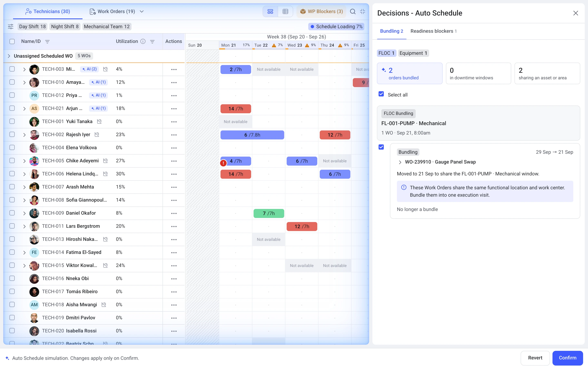
Task: Expand TECH-021 Arjun row
Action: (24, 109)
